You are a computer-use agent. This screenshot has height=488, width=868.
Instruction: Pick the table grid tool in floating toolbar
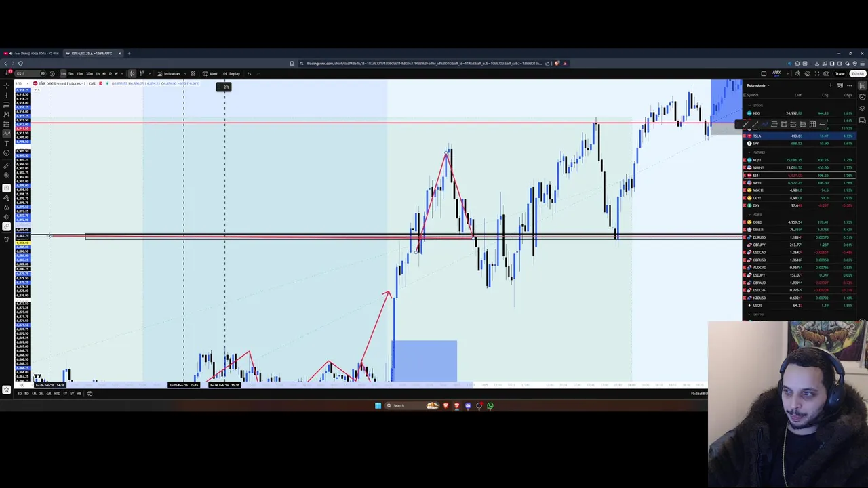812,124
